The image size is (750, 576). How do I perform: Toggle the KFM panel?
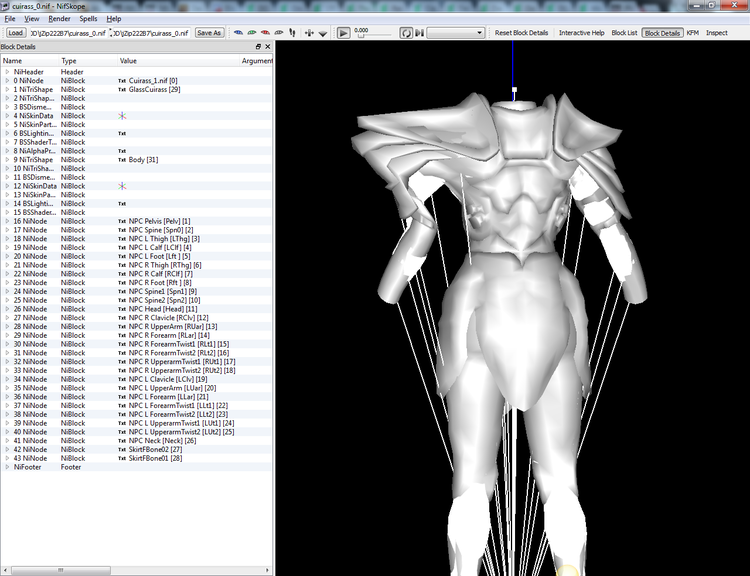click(693, 33)
